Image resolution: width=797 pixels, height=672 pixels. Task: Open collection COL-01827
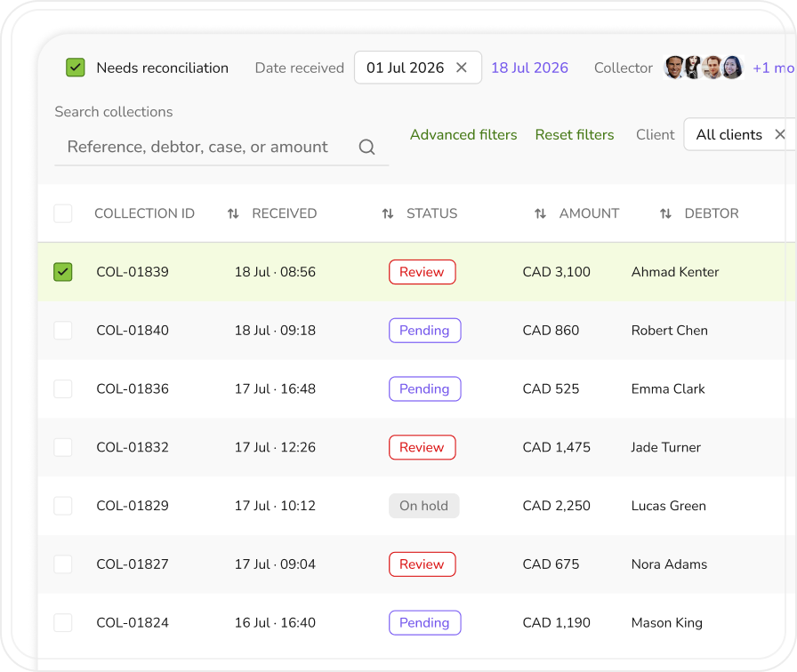pyautogui.click(x=133, y=564)
